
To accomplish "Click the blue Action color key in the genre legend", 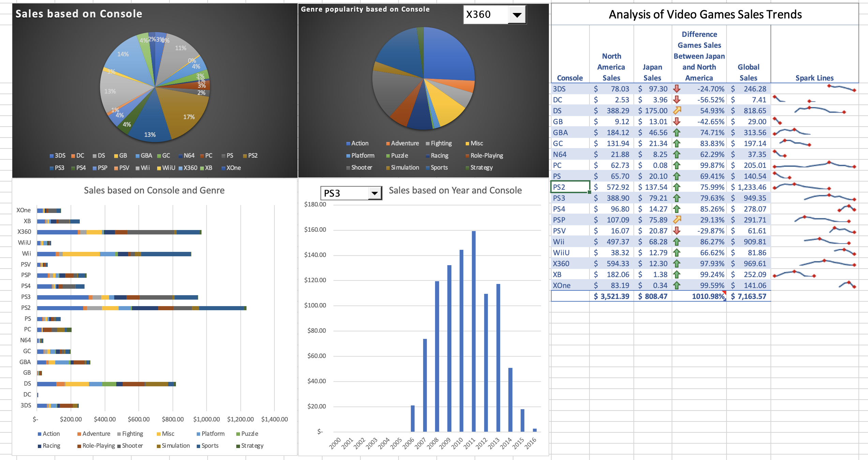I will tap(348, 143).
